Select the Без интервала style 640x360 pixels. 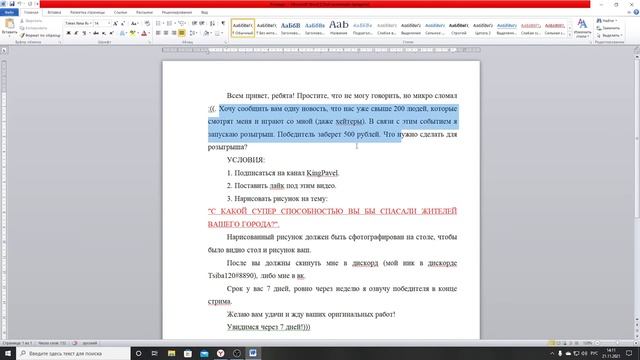(267, 28)
